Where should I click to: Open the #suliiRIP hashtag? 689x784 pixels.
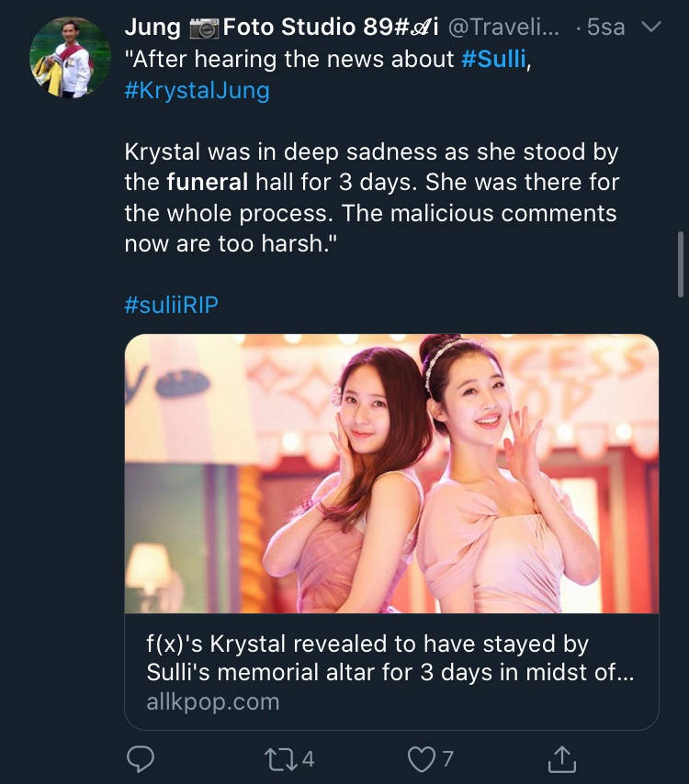tap(172, 305)
